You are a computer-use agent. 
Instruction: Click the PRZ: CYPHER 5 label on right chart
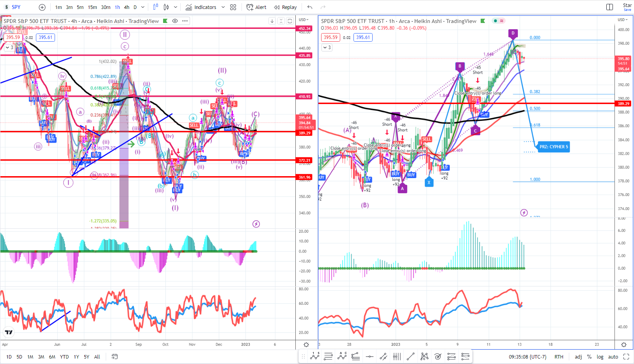[554, 147]
